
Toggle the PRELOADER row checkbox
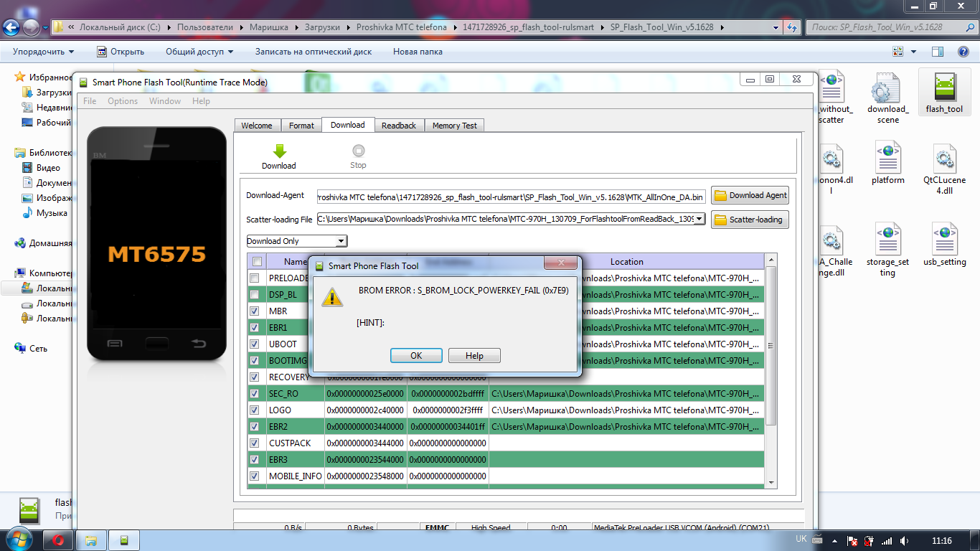click(x=255, y=278)
